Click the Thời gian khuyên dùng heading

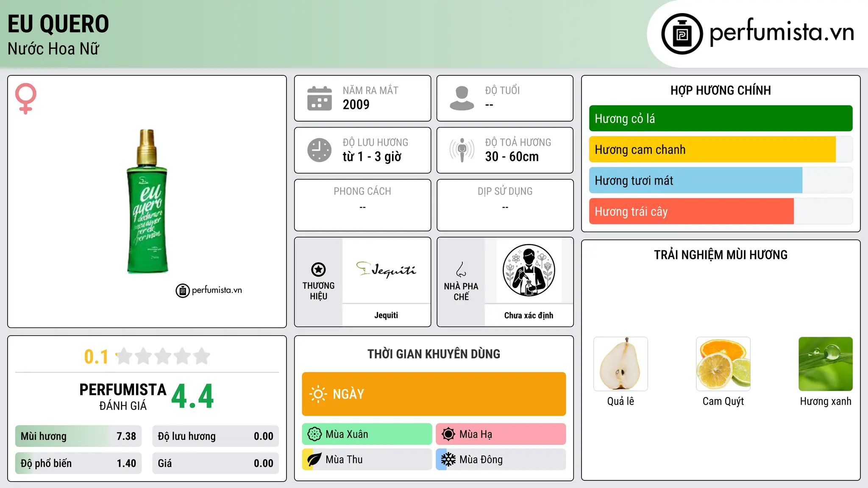(434, 354)
